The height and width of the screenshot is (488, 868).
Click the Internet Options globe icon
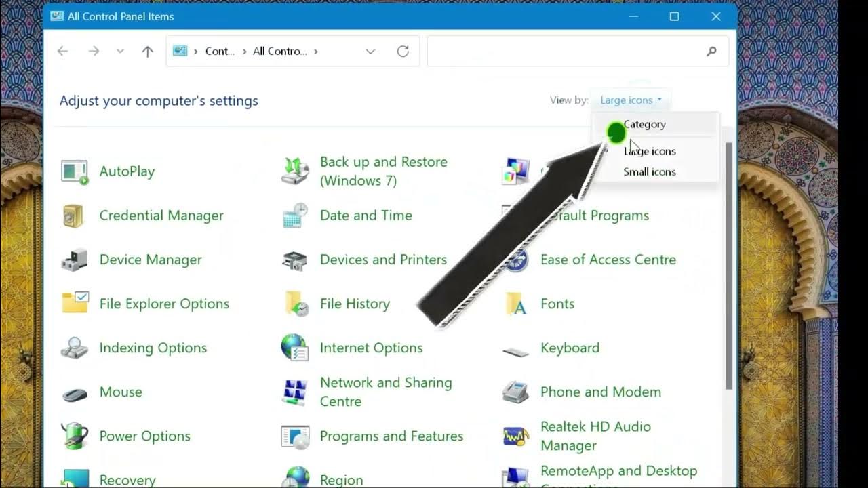[x=295, y=348]
